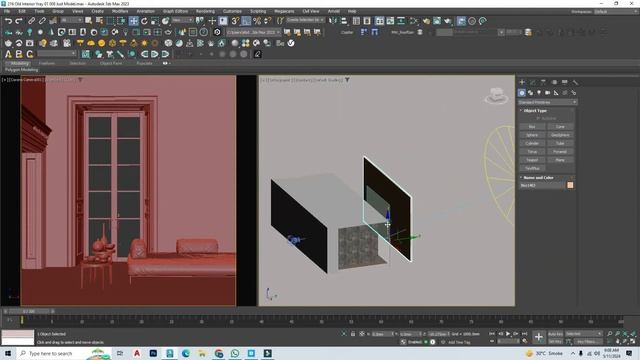Open Photoshop from the Windows taskbar
The width and height of the screenshot is (640, 360).
pos(153,353)
